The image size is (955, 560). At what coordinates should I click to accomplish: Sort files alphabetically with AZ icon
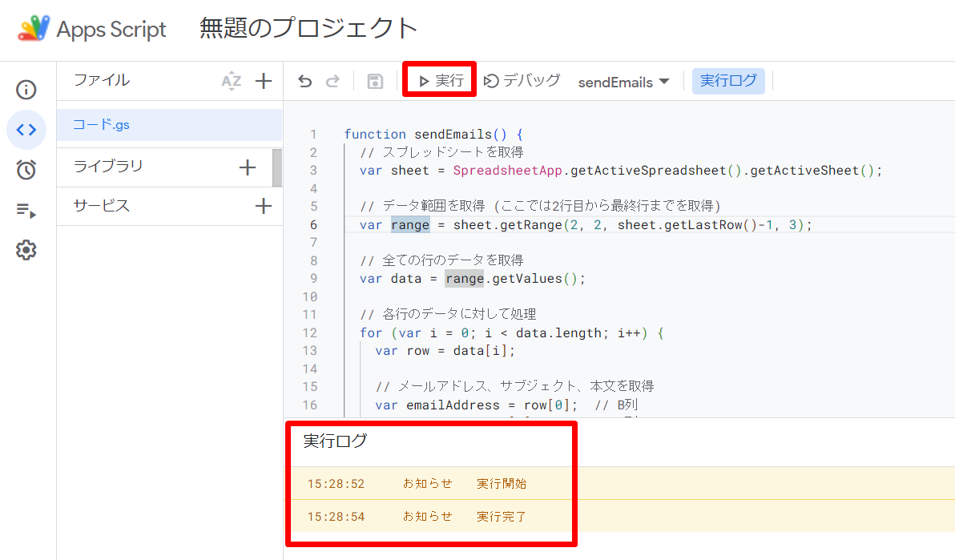(232, 81)
